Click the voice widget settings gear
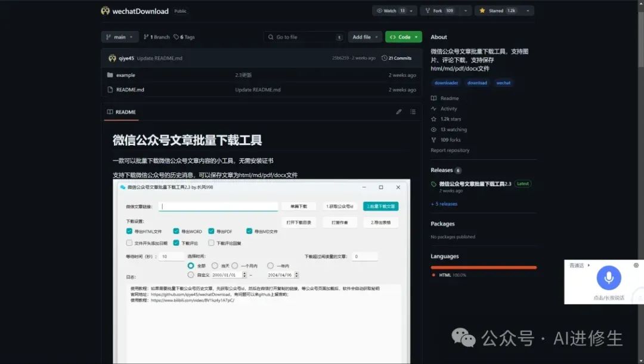644x364 pixels. [636, 266]
